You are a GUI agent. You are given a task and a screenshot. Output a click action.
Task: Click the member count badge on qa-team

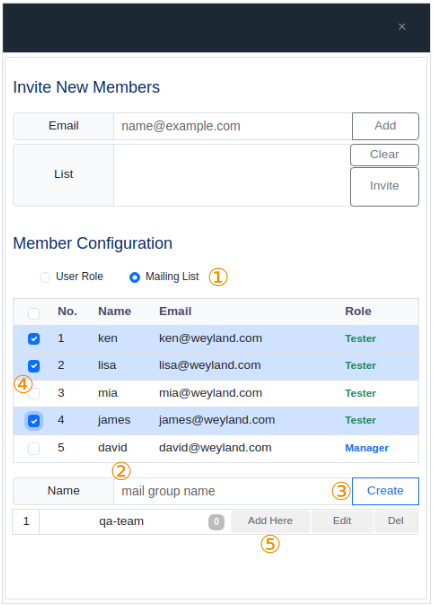(x=216, y=522)
